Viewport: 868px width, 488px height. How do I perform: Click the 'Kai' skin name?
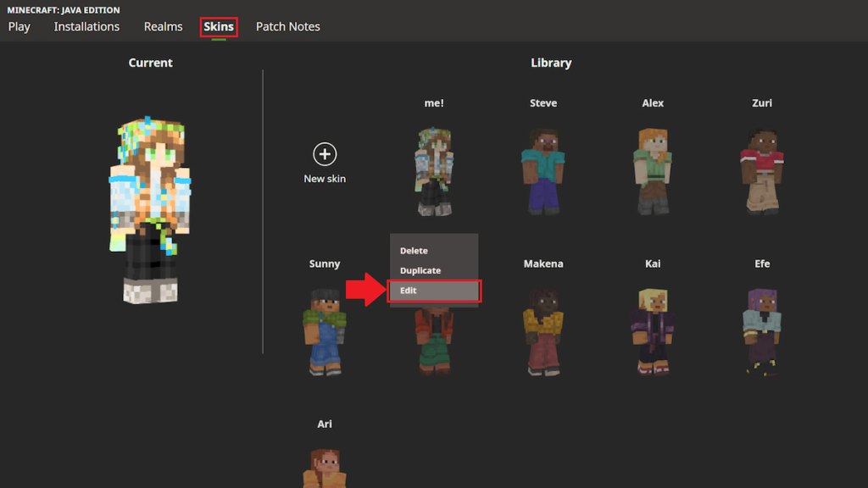[x=653, y=264]
